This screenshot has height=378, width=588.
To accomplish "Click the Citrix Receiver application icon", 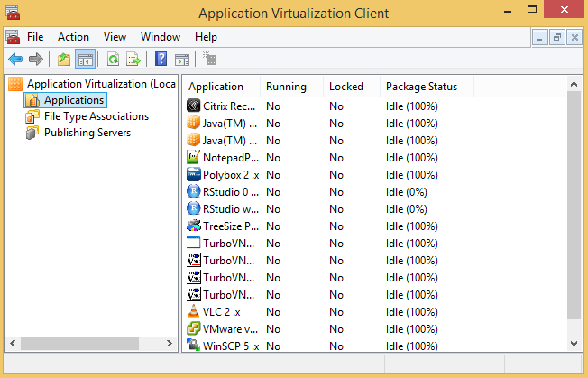I will (x=194, y=106).
